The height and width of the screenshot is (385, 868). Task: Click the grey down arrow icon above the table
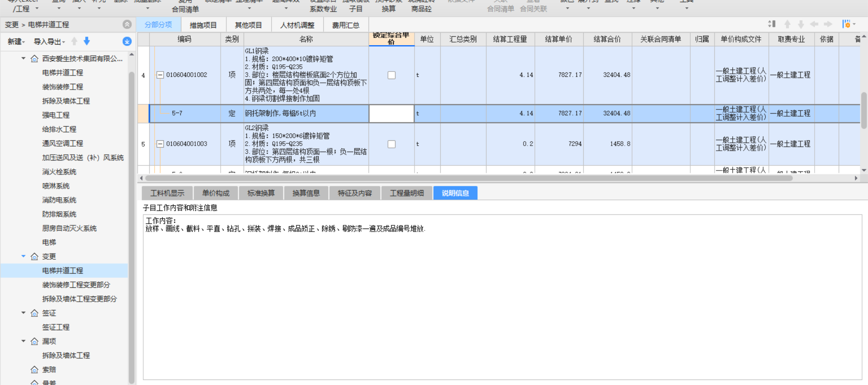coord(801,24)
